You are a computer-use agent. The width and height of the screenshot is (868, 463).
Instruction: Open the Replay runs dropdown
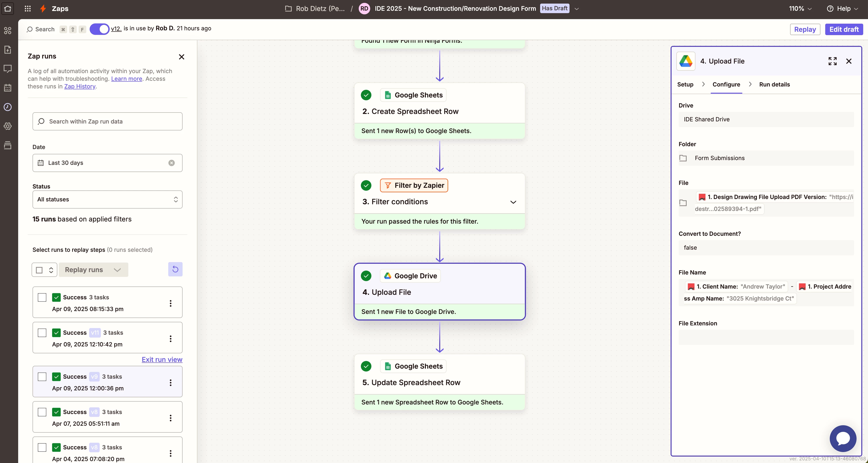(x=93, y=270)
